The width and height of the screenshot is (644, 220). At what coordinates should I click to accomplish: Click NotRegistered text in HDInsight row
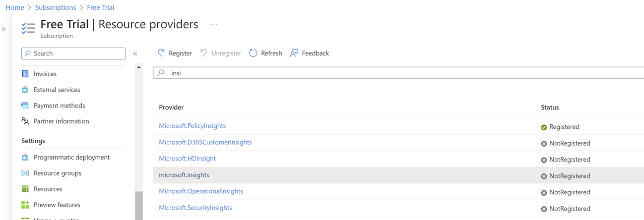coord(570,160)
